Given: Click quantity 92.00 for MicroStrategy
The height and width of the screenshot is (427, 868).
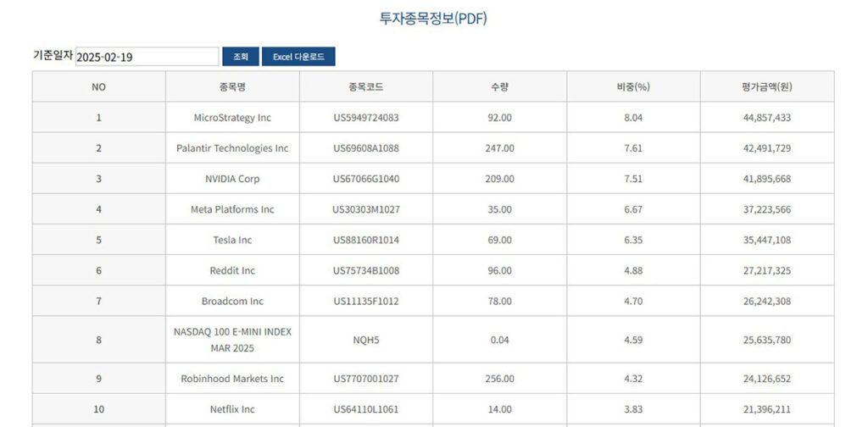Looking at the screenshot, I should pos(500,118).
